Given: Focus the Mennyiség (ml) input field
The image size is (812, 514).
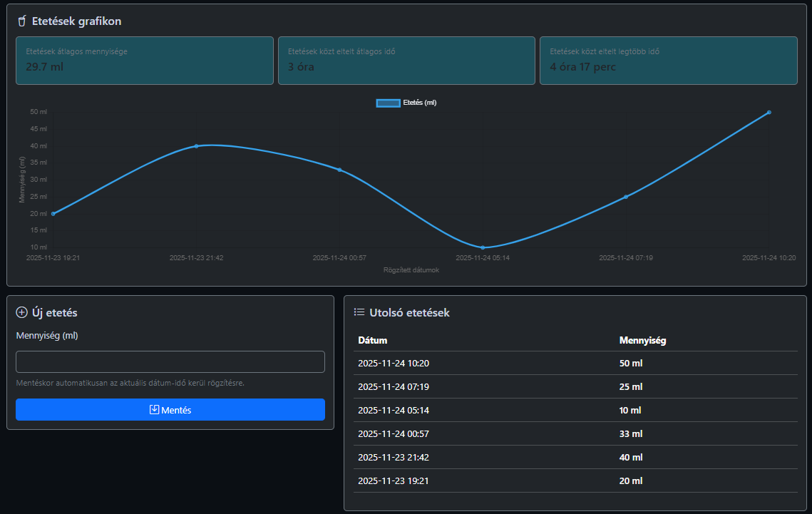Looking at the screenshot, I should pos(170,361).
